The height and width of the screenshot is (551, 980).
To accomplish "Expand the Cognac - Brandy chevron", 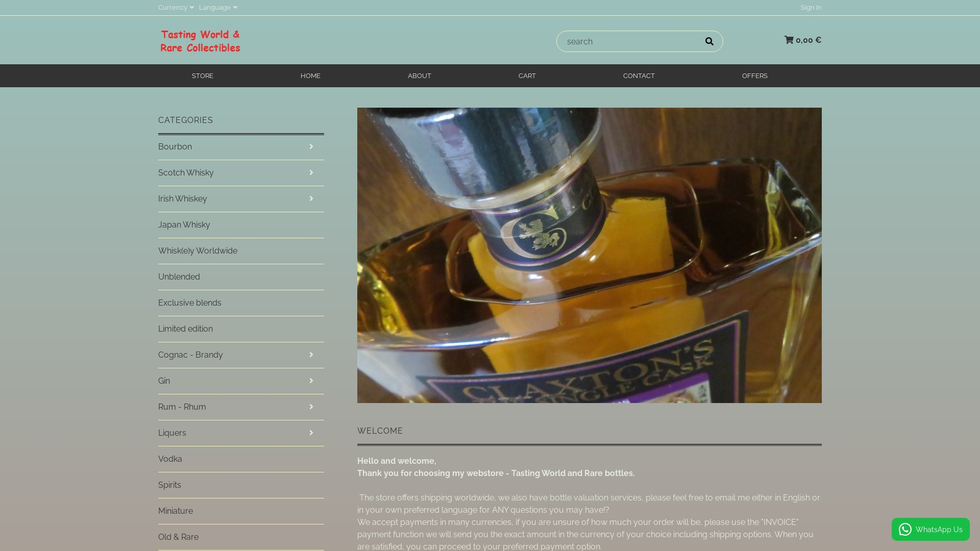I will tap(311, 355).
